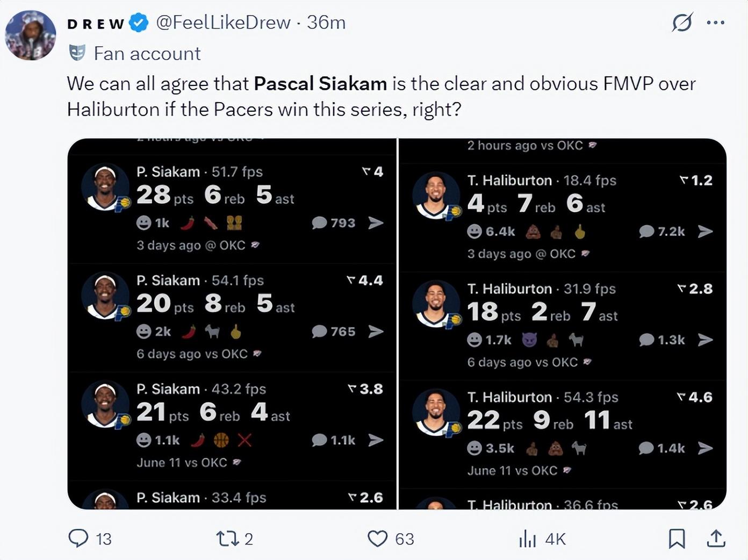Click the 36m timestamp link
748x560 pixels.
(x=326, y=23)
